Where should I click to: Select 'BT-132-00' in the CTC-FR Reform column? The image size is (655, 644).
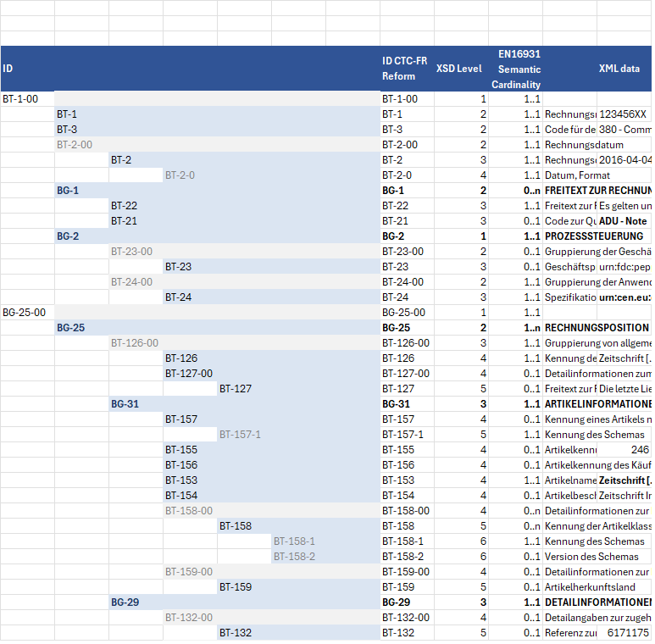pos(407,617)
